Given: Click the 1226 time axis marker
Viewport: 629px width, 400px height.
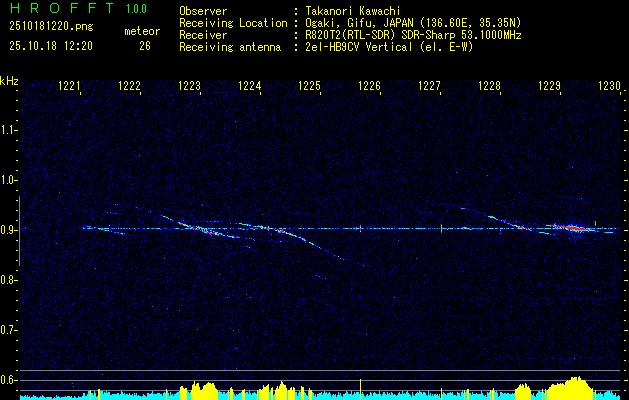Looking at the screenshot, I should tap(369, 86).
